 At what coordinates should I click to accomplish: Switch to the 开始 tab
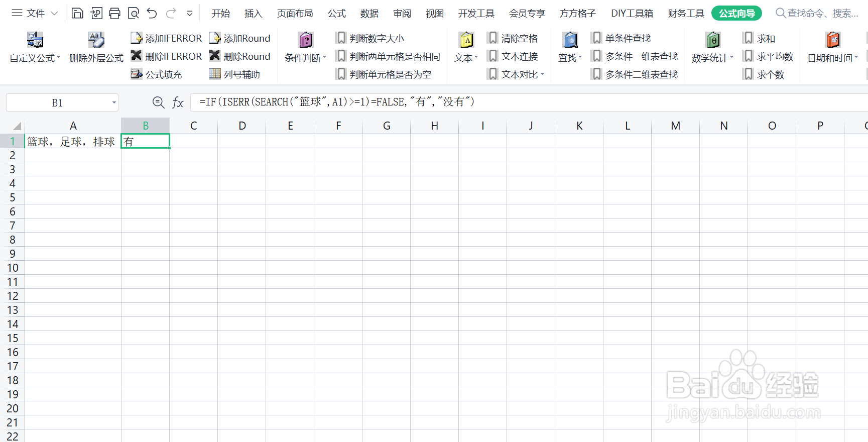[221, 14]
